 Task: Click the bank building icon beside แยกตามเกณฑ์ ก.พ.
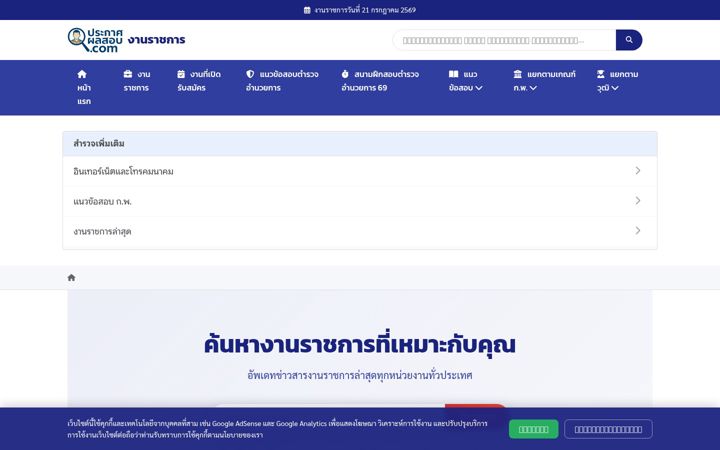518,74
